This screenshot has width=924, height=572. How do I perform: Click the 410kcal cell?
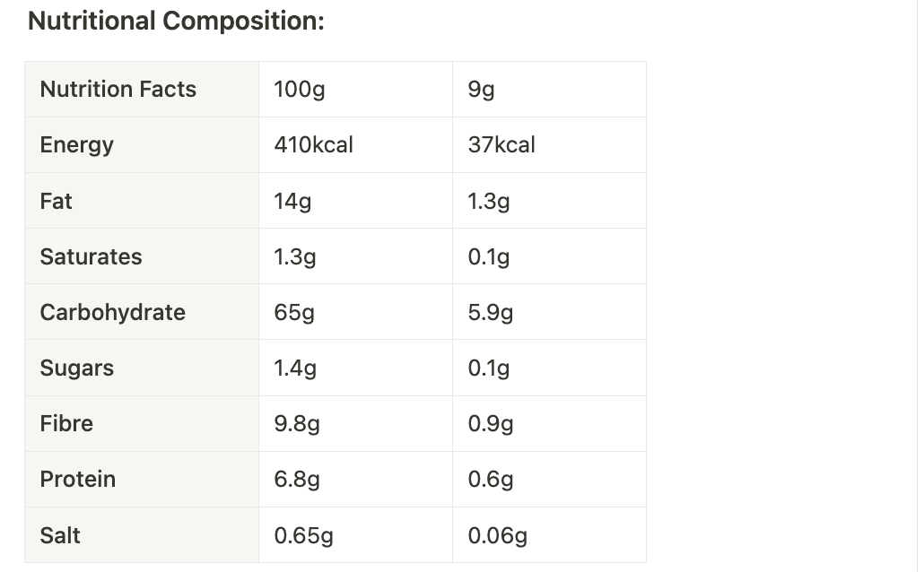pos(355,145)
